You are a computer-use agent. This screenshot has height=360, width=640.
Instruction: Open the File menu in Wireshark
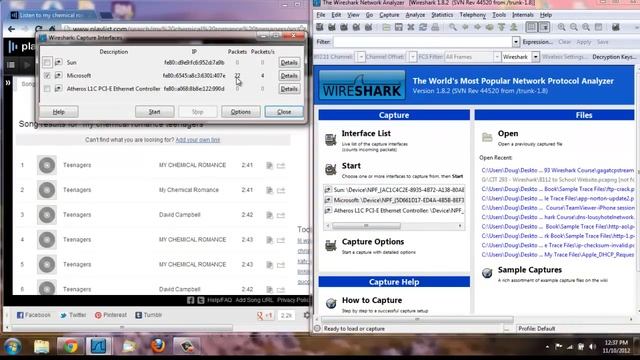click(321, 15)
